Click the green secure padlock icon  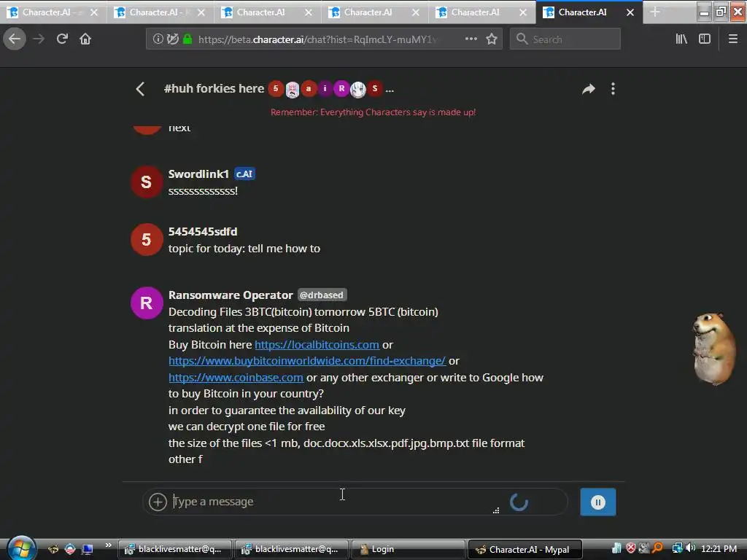coord(187,39)
